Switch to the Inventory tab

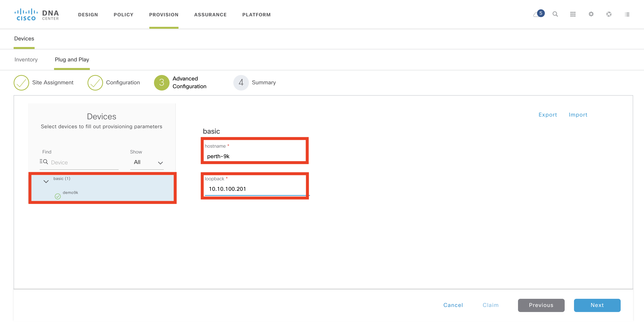click(x=26, y=60)
